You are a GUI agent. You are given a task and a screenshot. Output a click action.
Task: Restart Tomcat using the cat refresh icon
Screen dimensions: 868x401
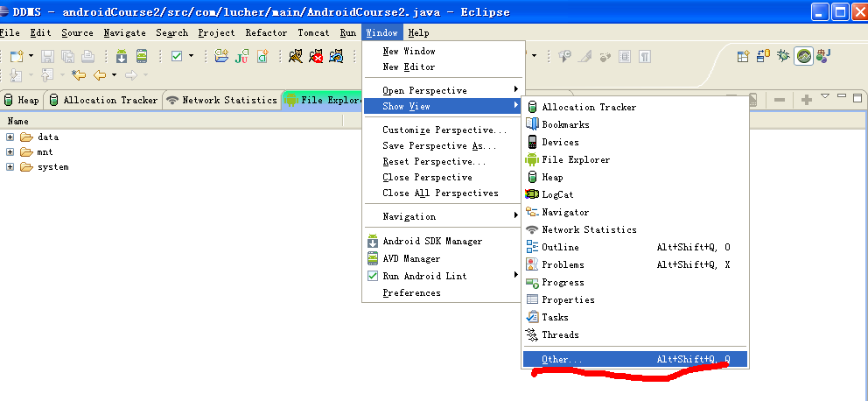coord(335,56)
